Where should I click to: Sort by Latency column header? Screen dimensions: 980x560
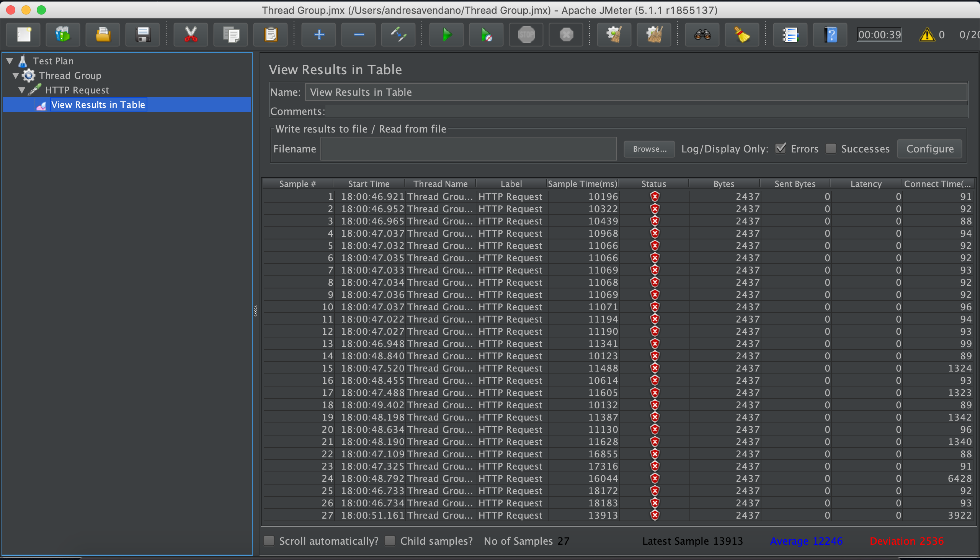[x=866, y=184]
